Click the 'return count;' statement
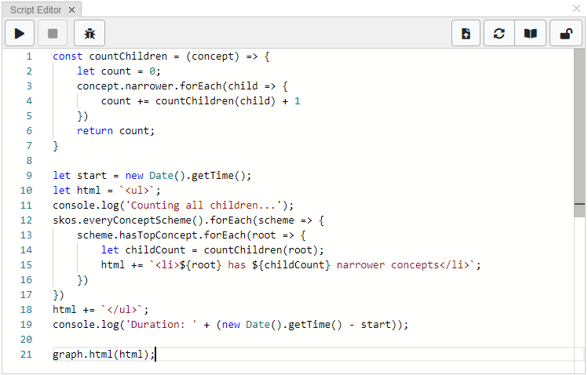The height and width of the screenshot is (375, 588). (x=115, y=131)
